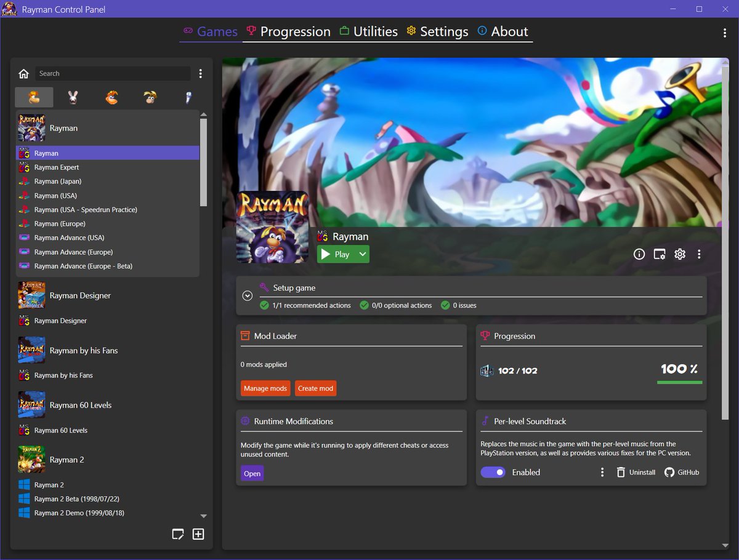Image resolution: width=739 pixels, height=560 pixels.
Task: Click Open under Runtime Modifications
Action: click(252, 473)
